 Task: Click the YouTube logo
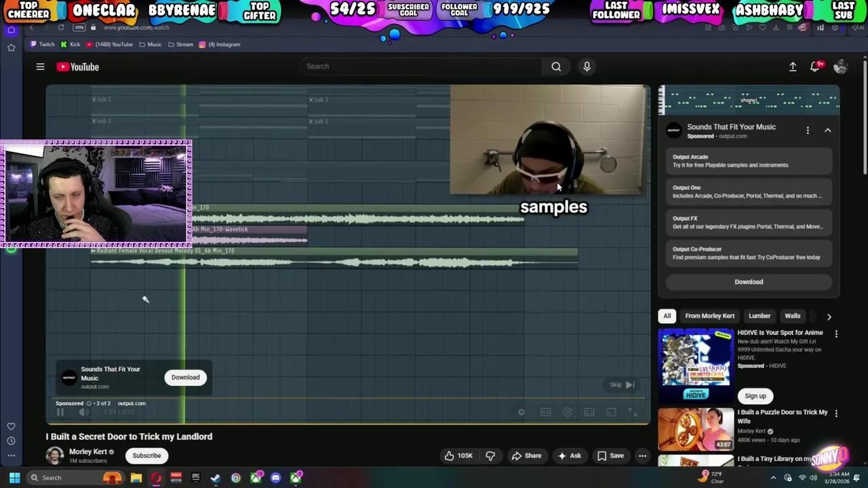pyautogui.click(x=78, y=66)
